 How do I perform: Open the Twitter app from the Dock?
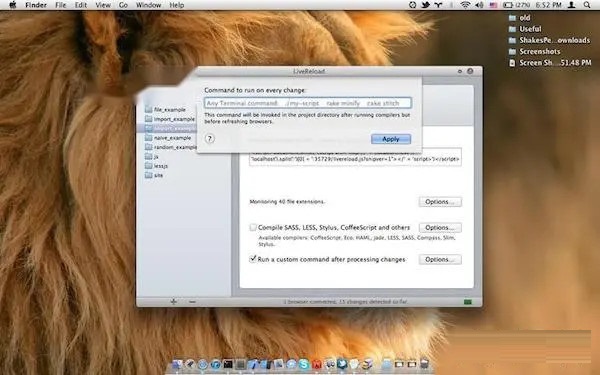[342, 364]
